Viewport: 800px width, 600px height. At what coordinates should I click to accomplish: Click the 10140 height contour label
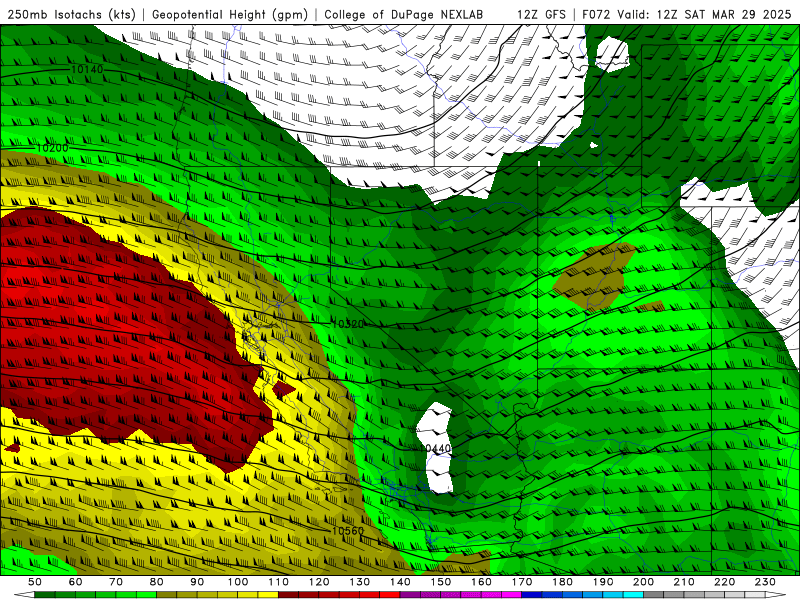(87, 69)
